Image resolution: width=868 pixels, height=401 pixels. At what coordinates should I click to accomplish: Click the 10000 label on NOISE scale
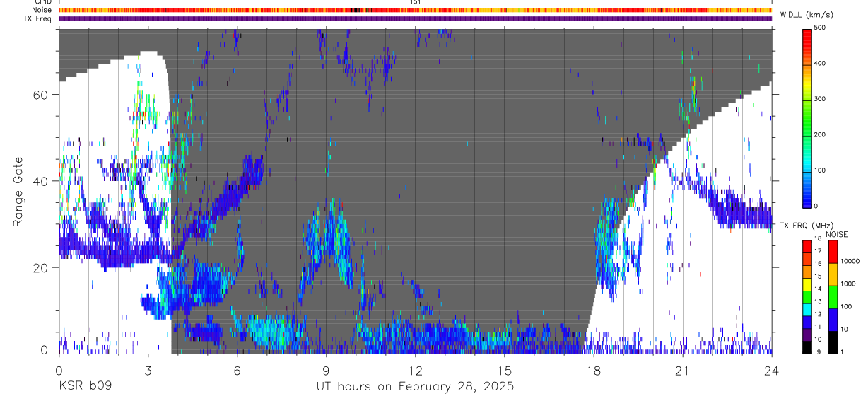click(x=850, y=262)
